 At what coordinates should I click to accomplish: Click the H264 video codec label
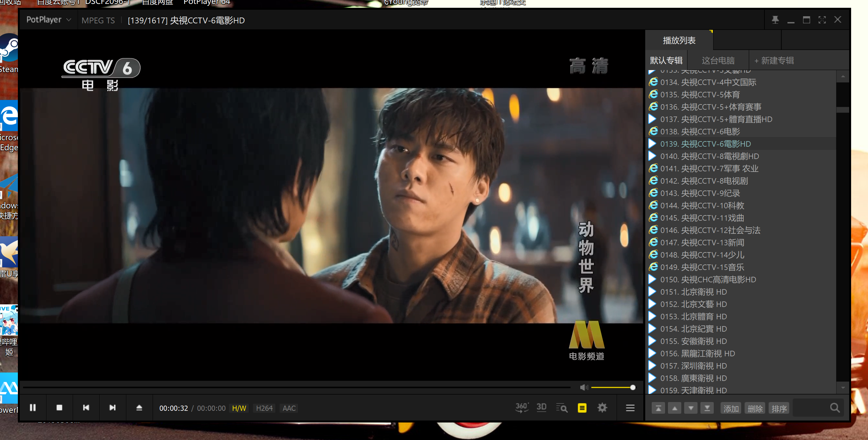[x=264, y=408]
